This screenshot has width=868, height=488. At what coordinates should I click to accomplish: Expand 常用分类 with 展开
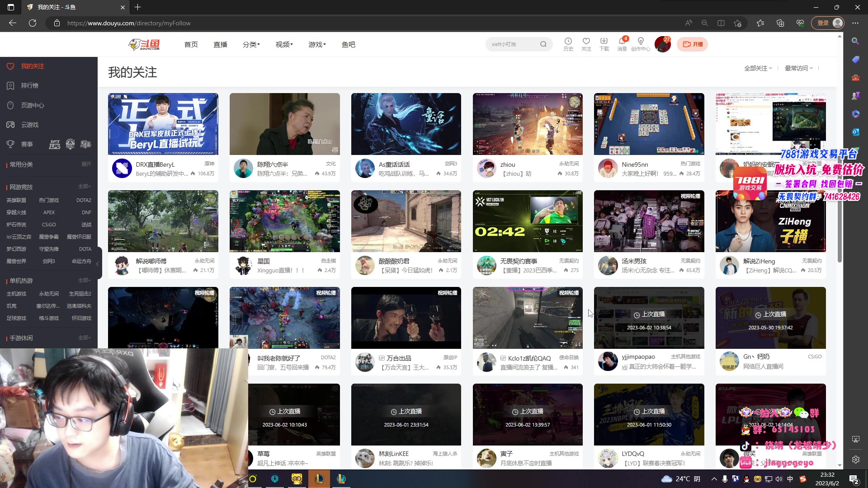coord(86,164)
